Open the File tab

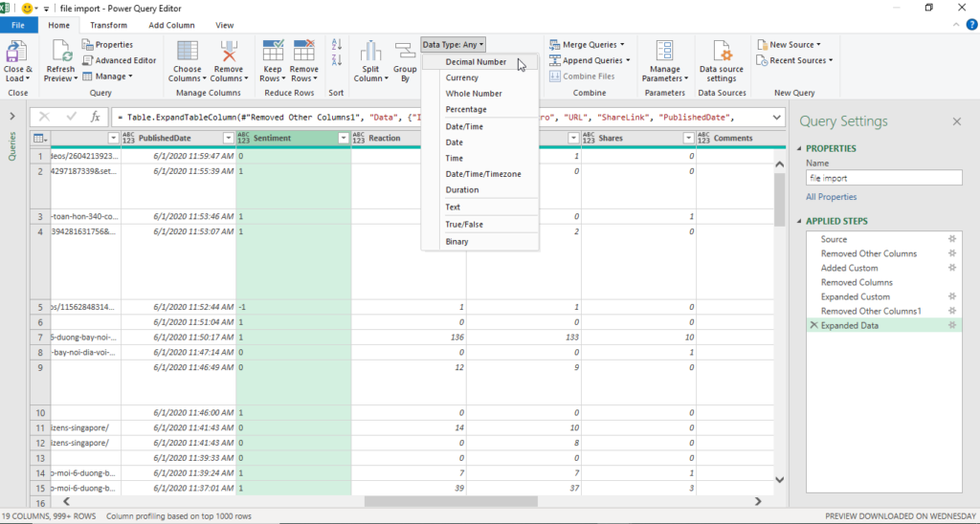point(18,25)
